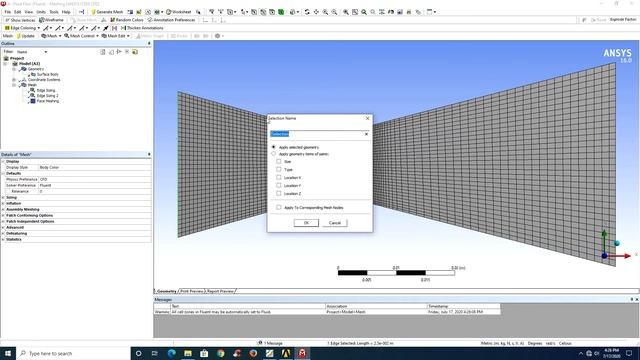The image size is (640, 360).
Task: Switch to the Report Preview tab
Action: click(x=220, y=291)
